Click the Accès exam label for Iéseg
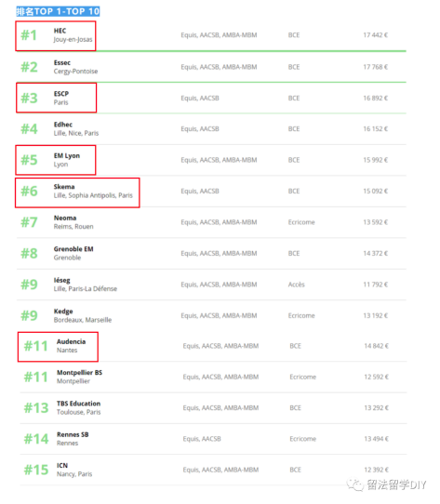 pyautogui.click(x=296, y=285)
